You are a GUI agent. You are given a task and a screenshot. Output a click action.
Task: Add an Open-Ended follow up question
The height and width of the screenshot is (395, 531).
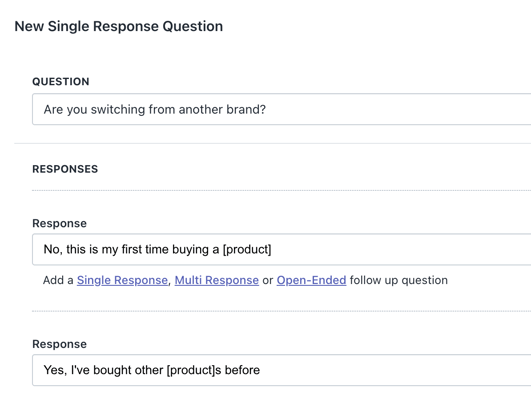click(311, 280)
